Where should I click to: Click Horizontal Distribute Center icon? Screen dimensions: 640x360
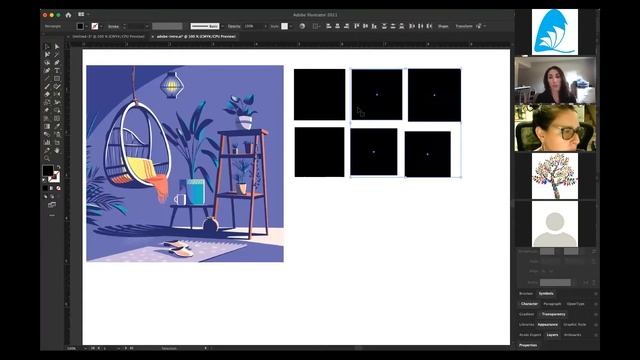[420, 26]
